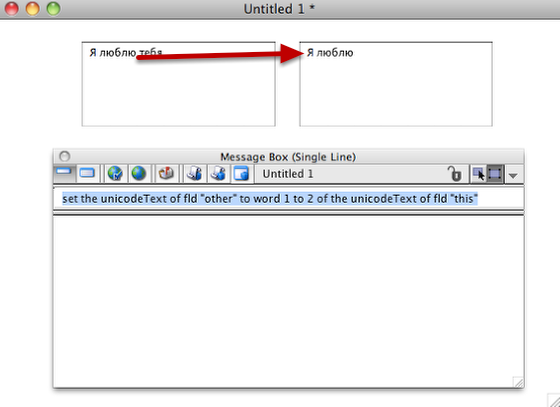
Task: Click the green zoom window button
Action: click(x=54, y=9)
